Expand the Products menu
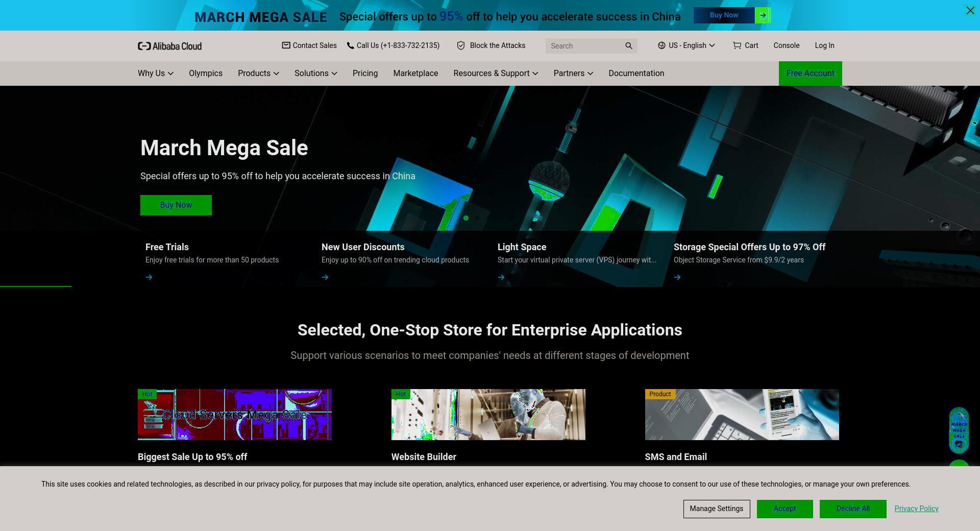Screen dimensions: 980x531 258,74
